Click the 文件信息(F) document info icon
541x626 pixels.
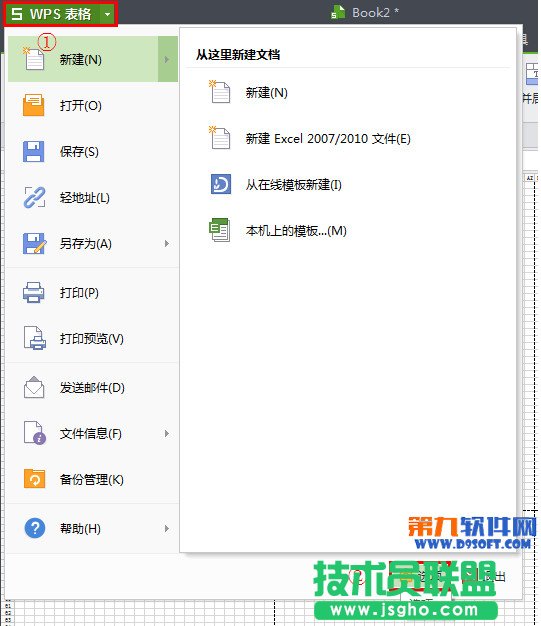pos(35,433)
